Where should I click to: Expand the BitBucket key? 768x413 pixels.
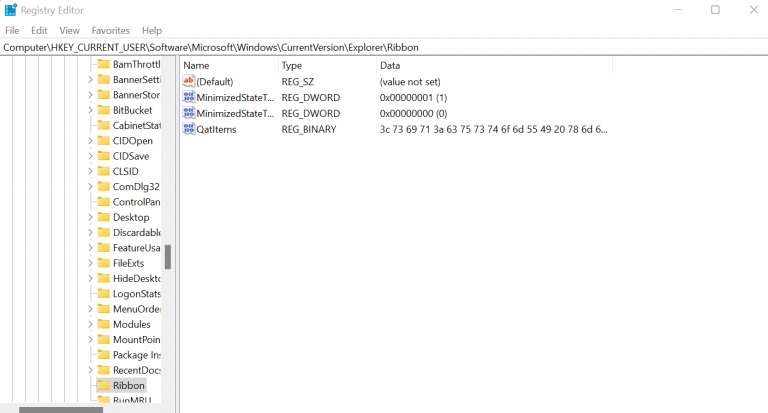coord(90,110)
